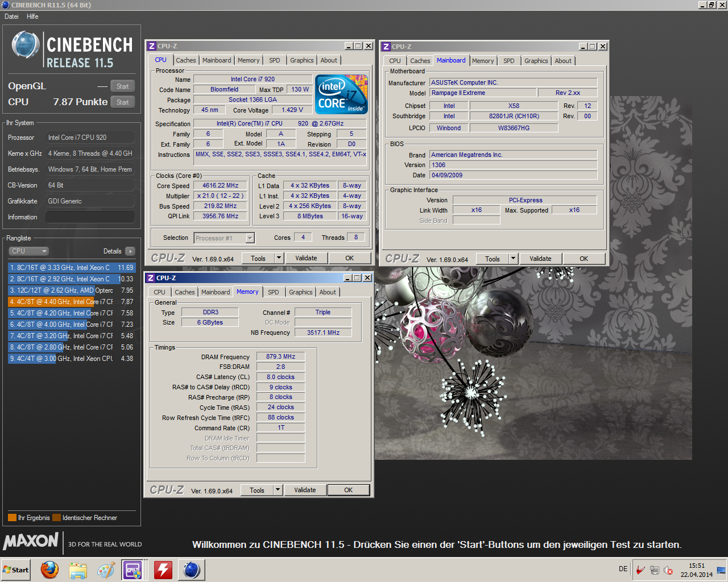
Task: Start the OpenGL benchmark
Action: point(123,86)
